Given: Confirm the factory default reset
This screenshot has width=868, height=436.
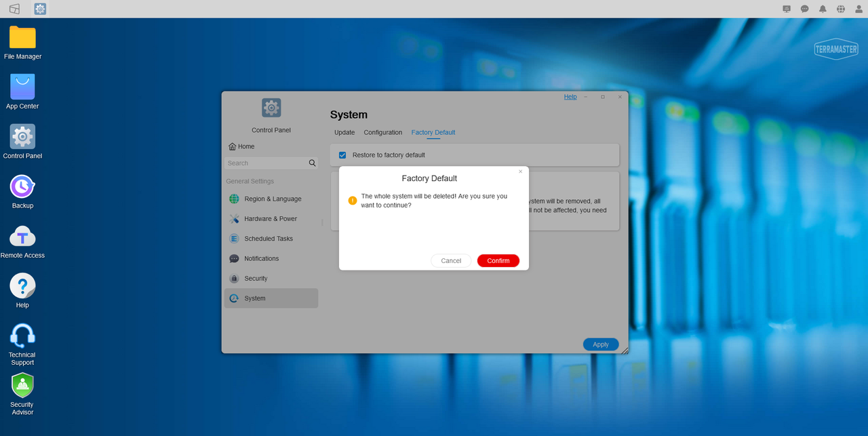Looking at the screenshot, I should (498, 260).
